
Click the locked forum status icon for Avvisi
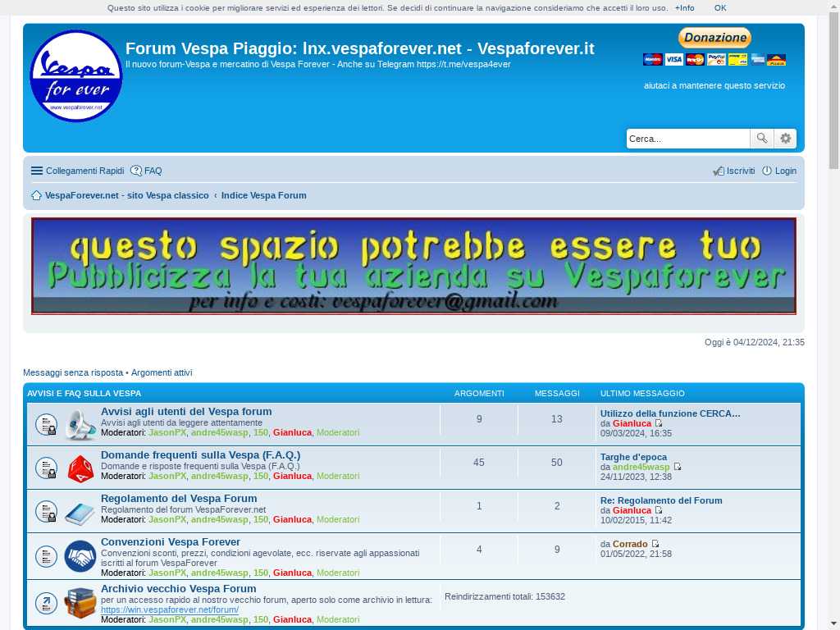[47, 424]
